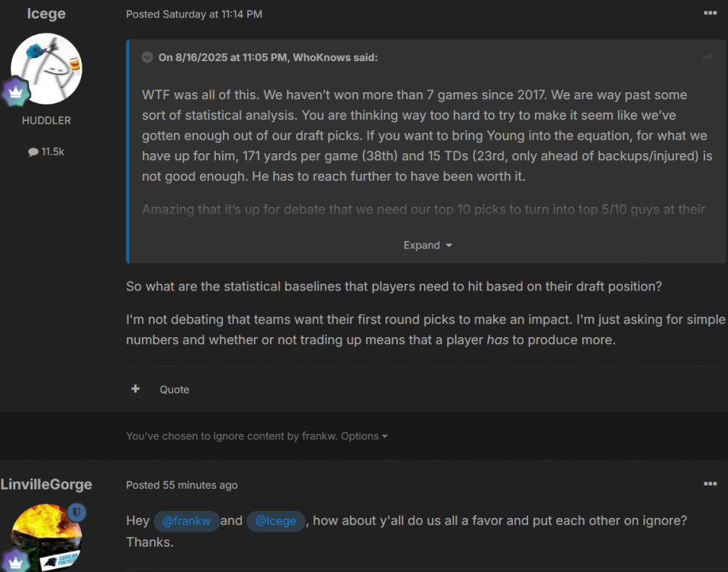728x572 pixels.
Task: Click the @frankw mention tag
Action: click(x=187, y=521)
